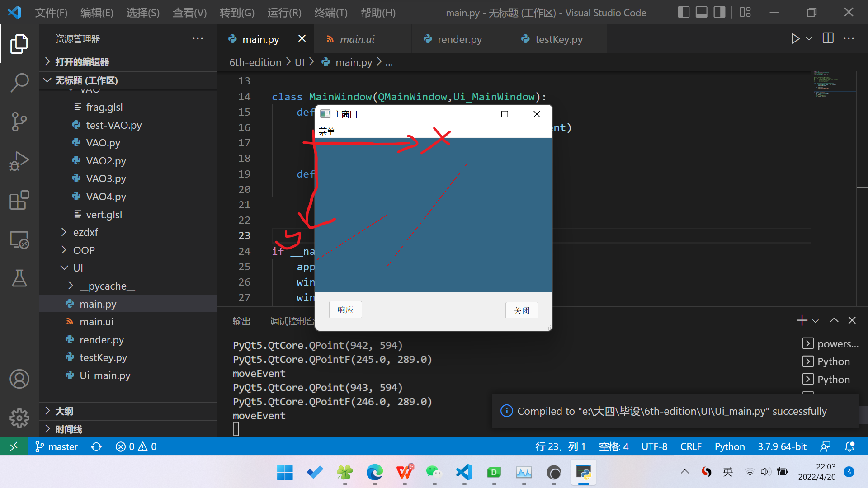
Task: Open the Extensions view
Action: (19, 200)
